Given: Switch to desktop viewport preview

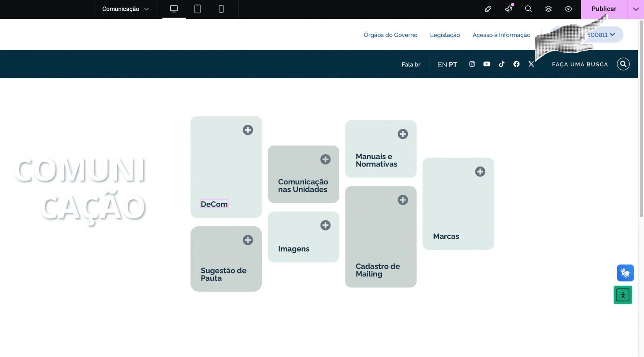Looking at the screenshot, I should [174, 9].
